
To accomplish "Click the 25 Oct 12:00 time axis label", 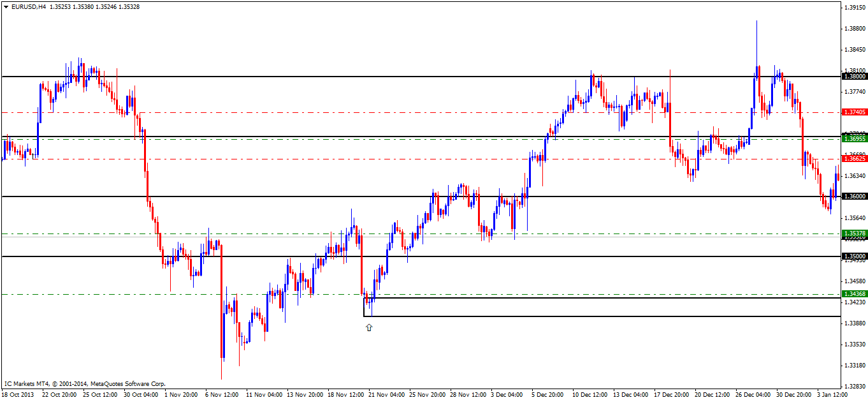I will (x=100, y=395).
